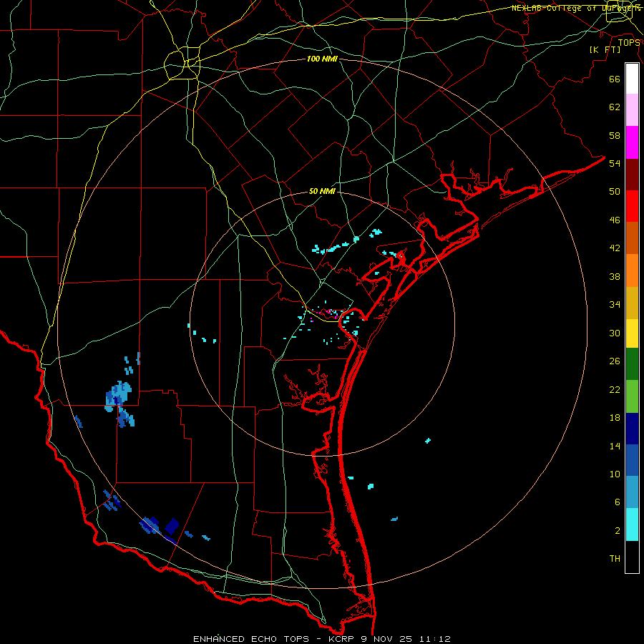This screenshot has width=644, height=644.
Task: Click the largest light-blue echo cluster in the southwest
Action: 118,396
